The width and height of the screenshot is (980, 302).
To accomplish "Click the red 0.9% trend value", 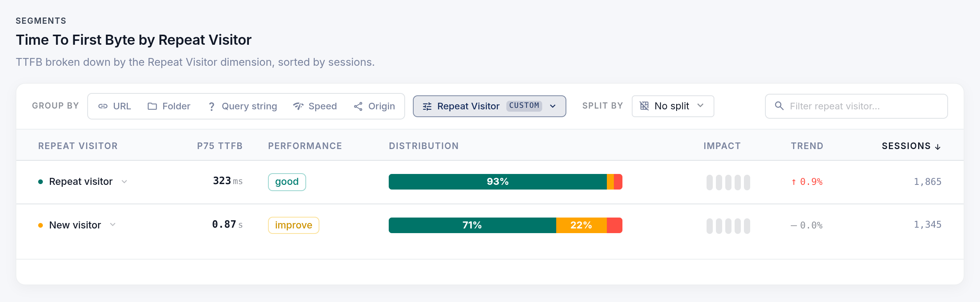I will (807, 182).
